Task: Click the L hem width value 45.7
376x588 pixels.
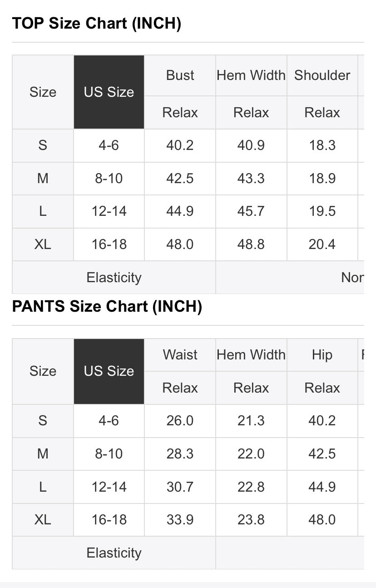Action: (251, 211)
